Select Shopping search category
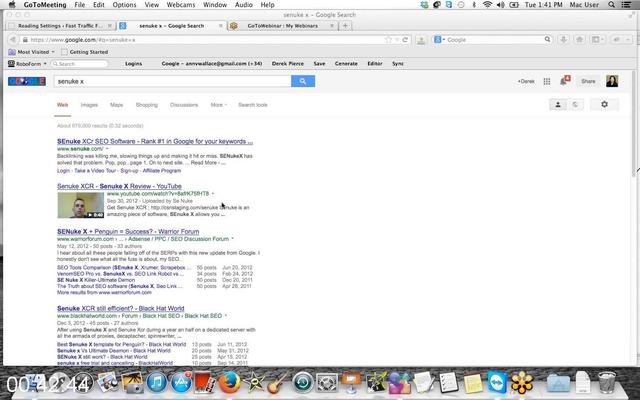This screenshot has width=640, height=400. coord(147,105)
